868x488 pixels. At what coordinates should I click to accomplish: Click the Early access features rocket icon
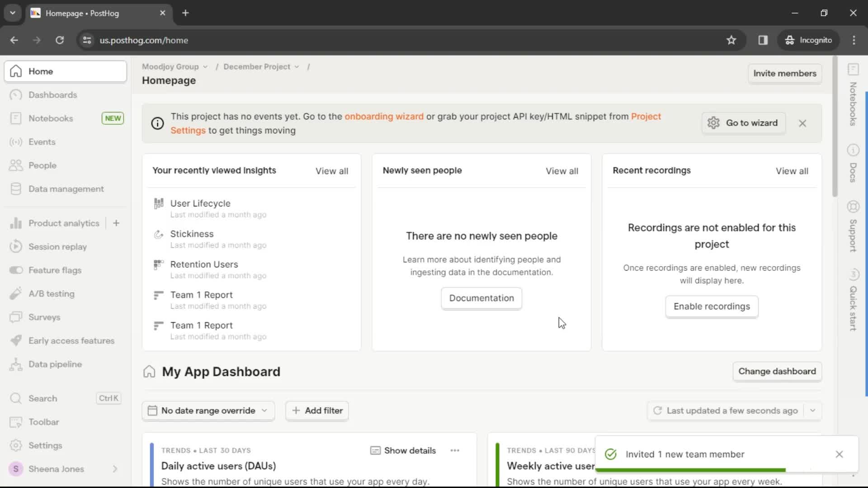[16, 341]
